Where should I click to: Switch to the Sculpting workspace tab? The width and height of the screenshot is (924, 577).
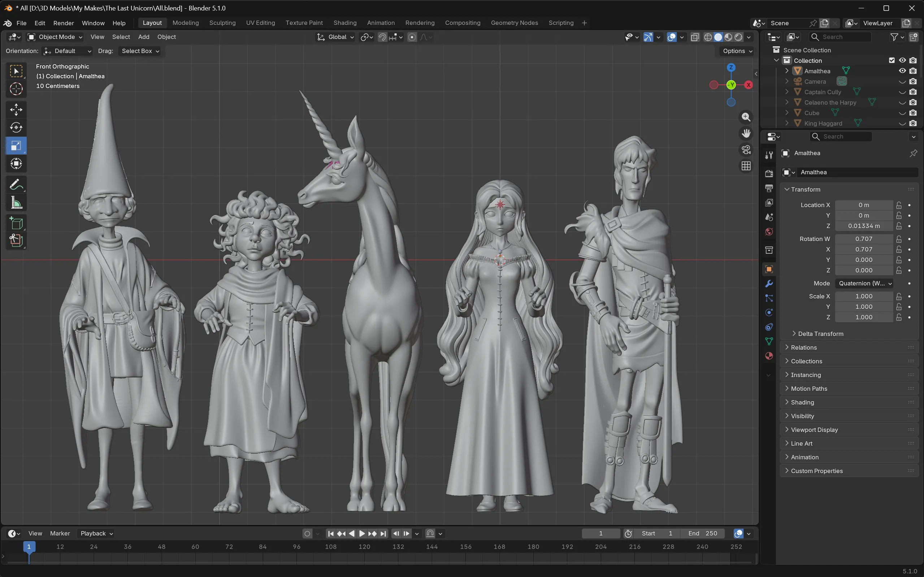222,23
